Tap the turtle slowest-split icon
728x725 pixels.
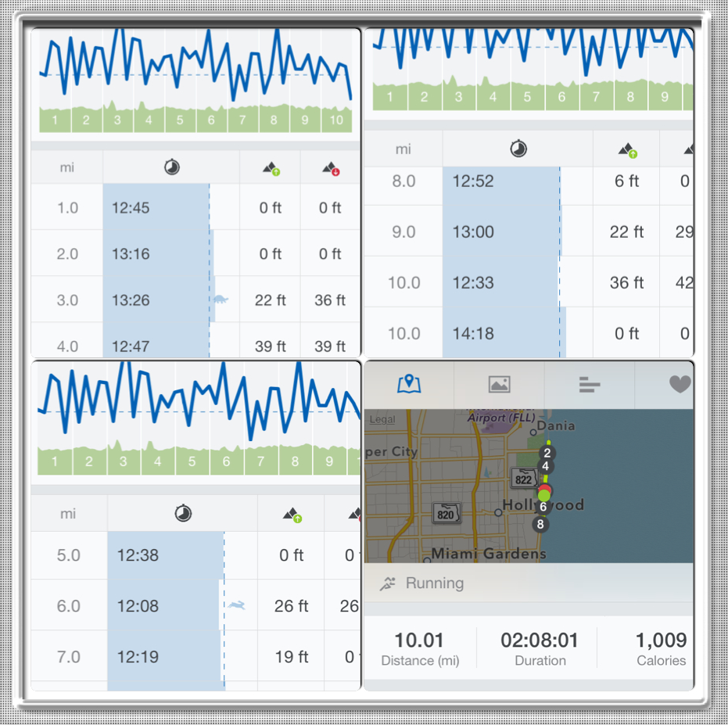click(x=221, y=299)
